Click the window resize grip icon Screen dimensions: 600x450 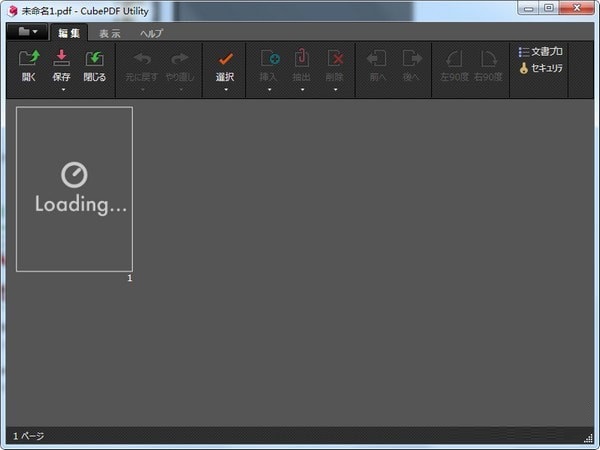tap(588, 438)
